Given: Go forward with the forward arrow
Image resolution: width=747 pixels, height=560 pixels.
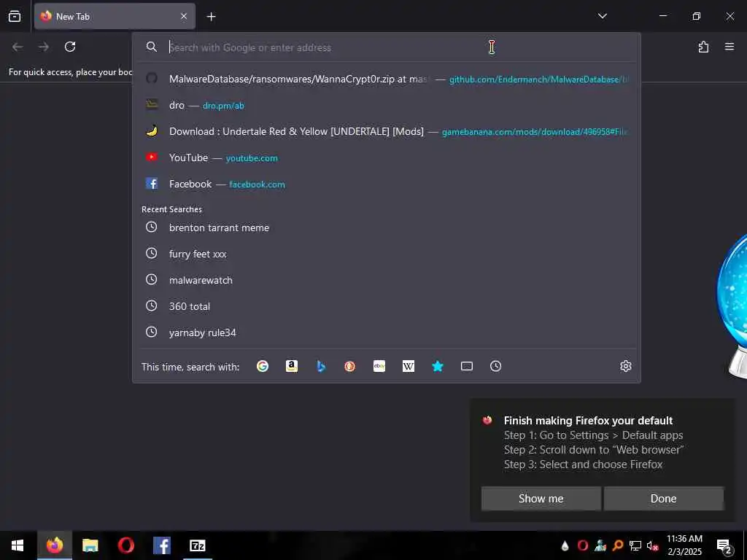Looking at the screenshot, I should click(x=44, y=47).
